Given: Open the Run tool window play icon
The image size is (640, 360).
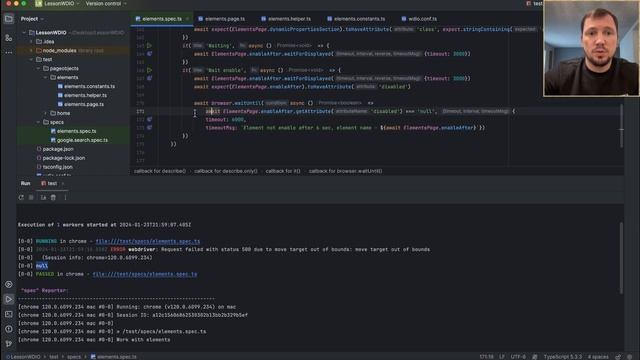Looking at the screenshot, I should [x=9, y=299].
